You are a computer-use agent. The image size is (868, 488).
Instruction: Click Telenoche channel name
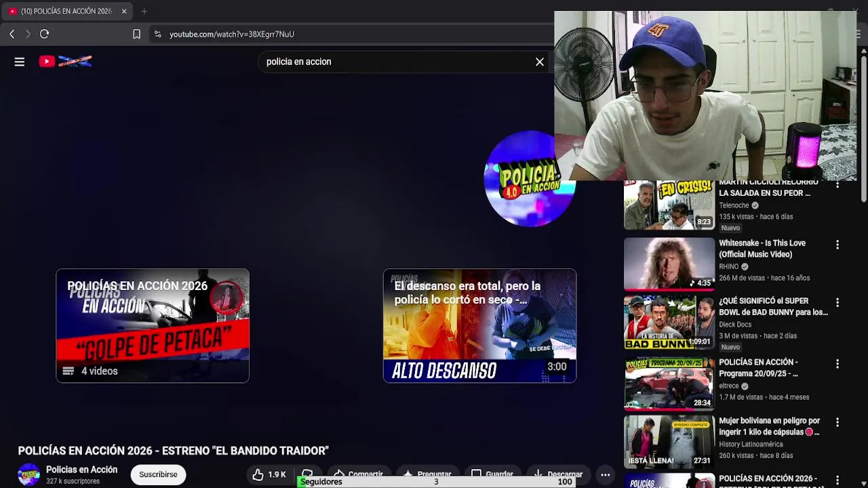click(734, 205)
